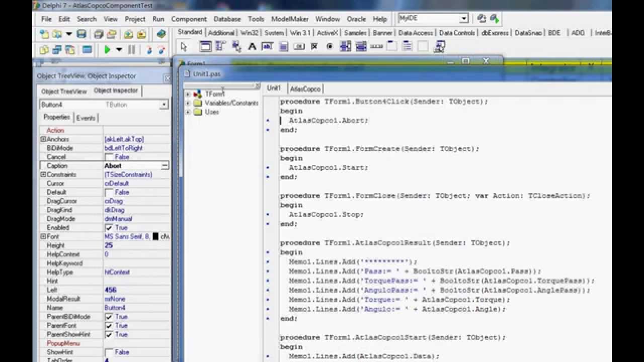This screenshot has height=362, width=644.
Task: Click the View Unit toolbar icon
Action: [45, 50]
